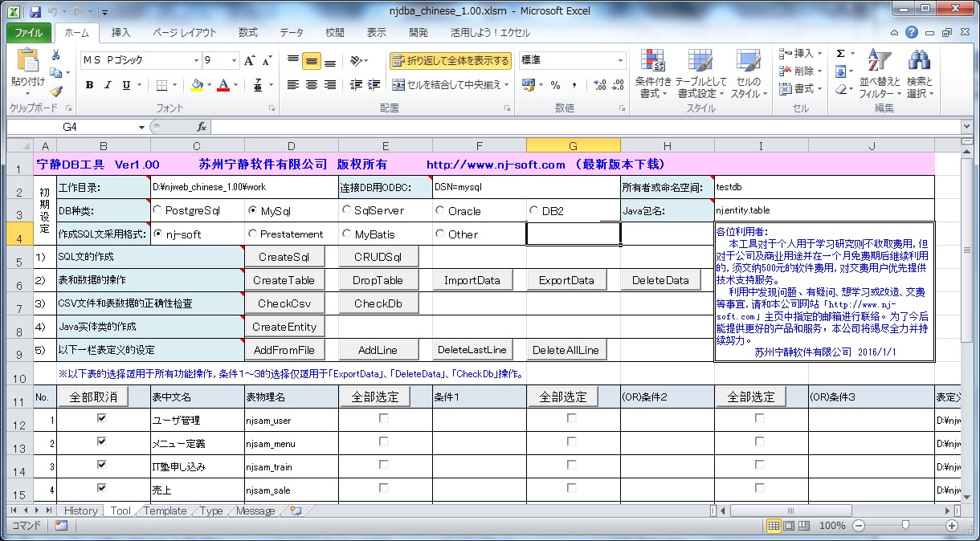
Task: Switch to the History sheet tab
Action: [x=80, y=510]
